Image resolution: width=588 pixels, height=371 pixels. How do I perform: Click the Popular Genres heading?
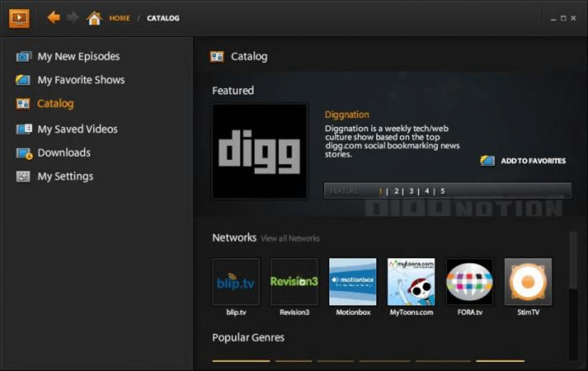click(248, 338)
